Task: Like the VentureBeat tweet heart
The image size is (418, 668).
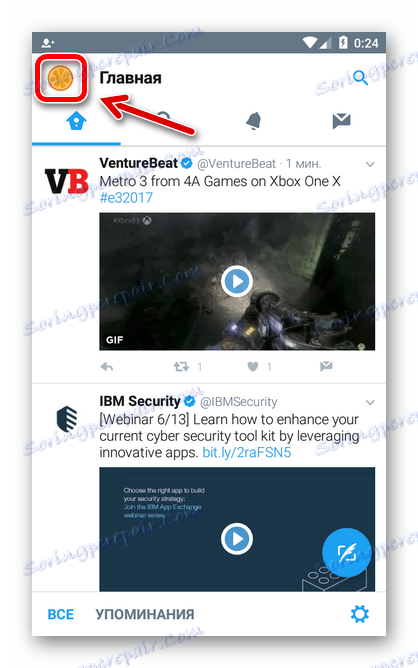Action: [x=253, y=367]
